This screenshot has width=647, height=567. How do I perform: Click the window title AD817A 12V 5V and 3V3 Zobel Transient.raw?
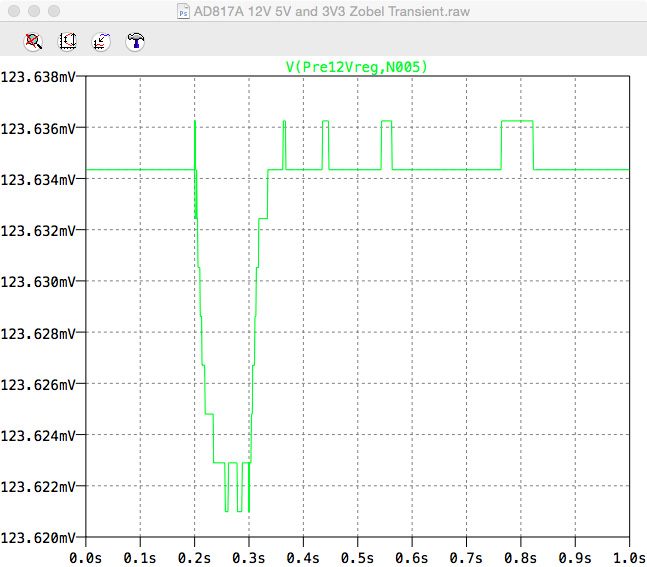point(332,11)
